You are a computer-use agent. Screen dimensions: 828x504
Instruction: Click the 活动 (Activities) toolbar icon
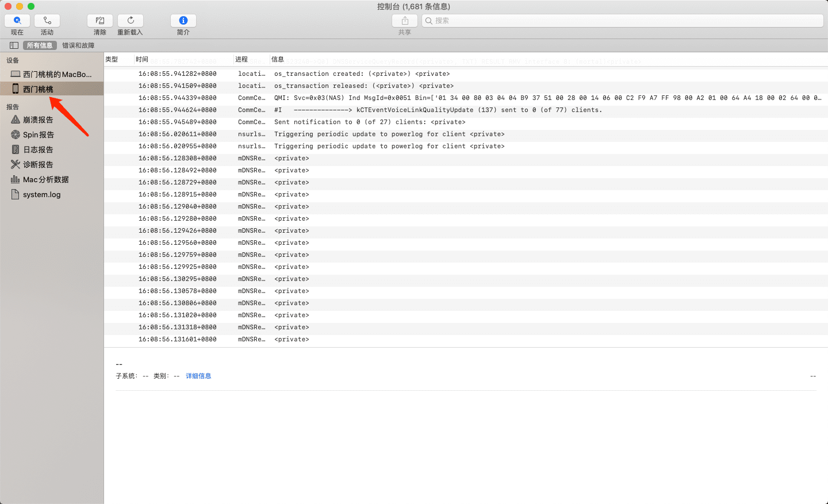pos(47,21)
